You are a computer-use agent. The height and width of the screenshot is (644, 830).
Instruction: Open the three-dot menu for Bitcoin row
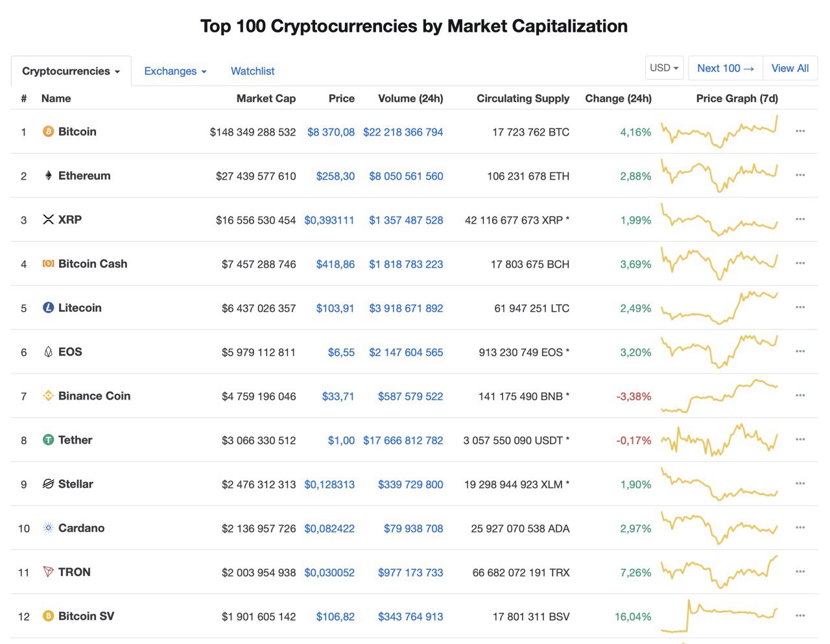coord(800,131)
